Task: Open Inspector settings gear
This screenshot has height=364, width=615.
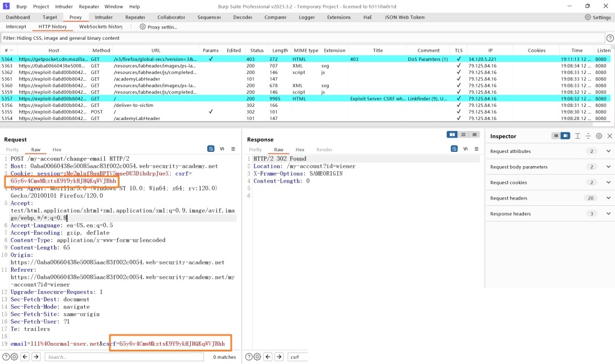Action: click(599, 136)
